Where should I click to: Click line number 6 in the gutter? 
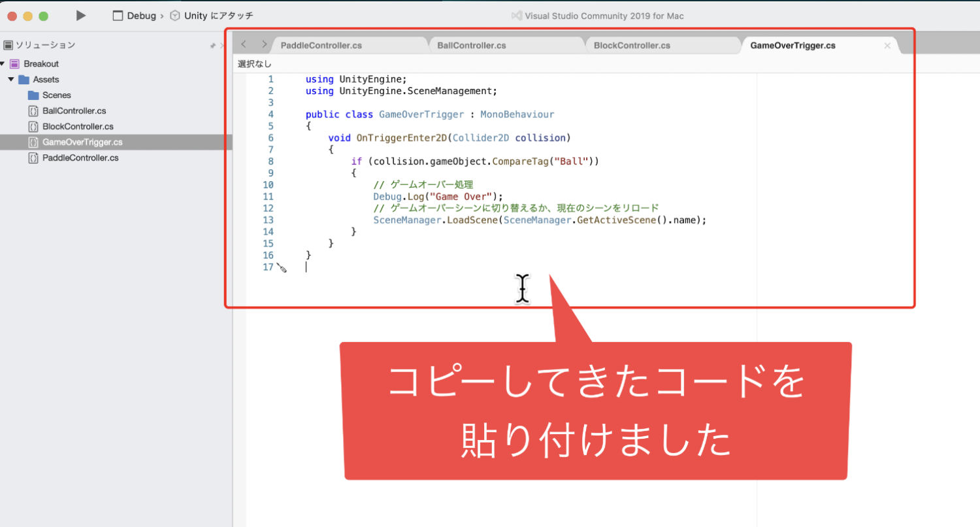pyautogui.click(x=270, y=138)
